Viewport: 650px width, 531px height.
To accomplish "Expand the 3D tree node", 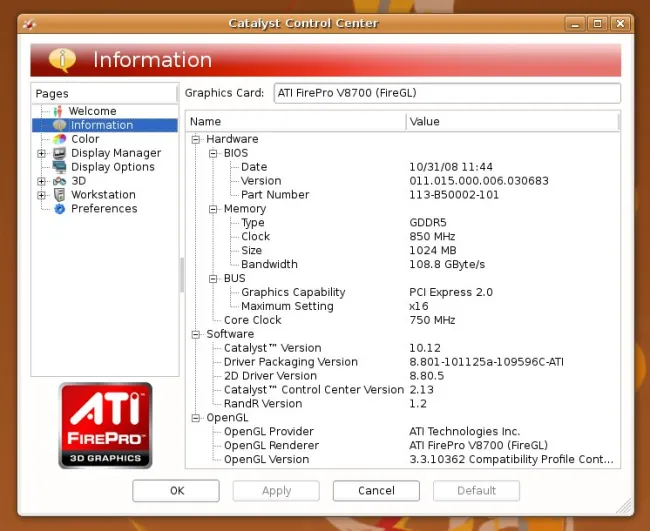I will tap(41, 181).
